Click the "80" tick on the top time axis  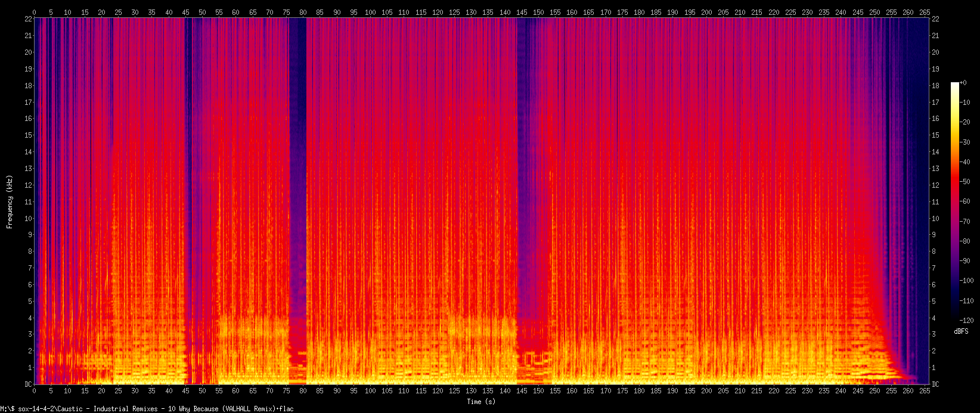[303, 12]
